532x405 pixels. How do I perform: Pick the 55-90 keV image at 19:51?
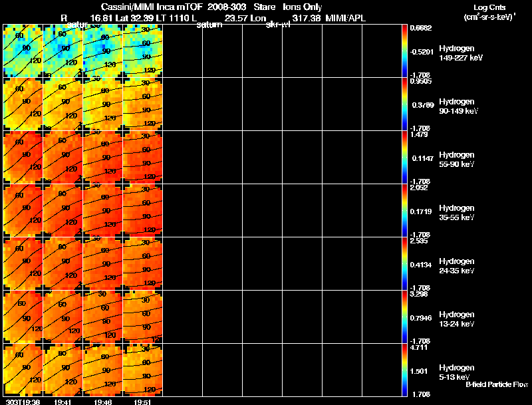click(x=142, y=157)
